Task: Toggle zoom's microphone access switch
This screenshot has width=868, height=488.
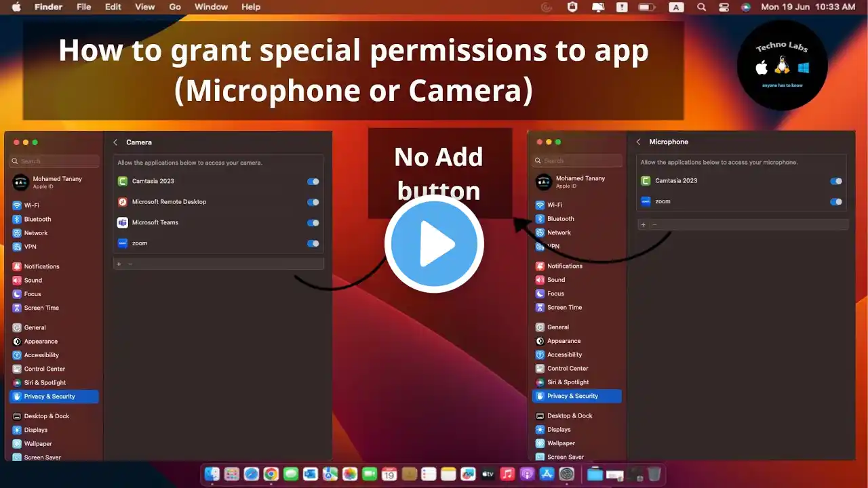Action: (836, 201)
